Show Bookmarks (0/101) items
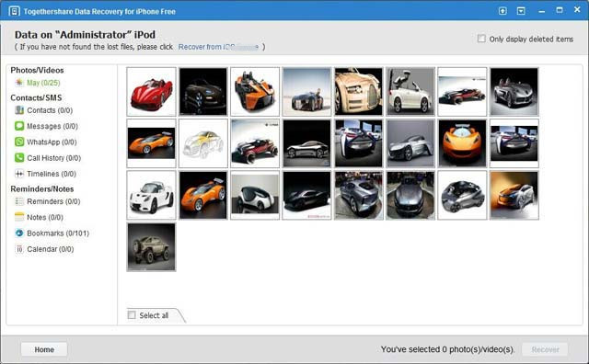The height and width of the screenshot is (364, 589). (58, 233)
